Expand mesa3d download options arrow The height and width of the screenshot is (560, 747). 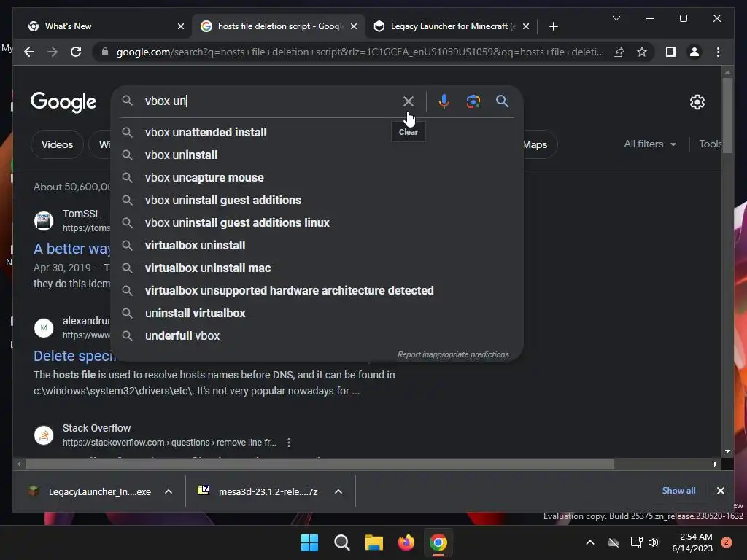[338, 491]
